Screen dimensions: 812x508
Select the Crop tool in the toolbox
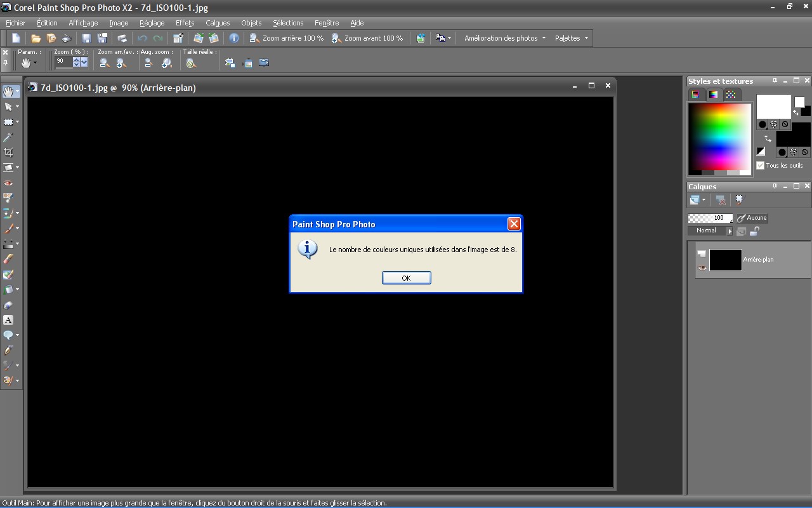[8, 152]
